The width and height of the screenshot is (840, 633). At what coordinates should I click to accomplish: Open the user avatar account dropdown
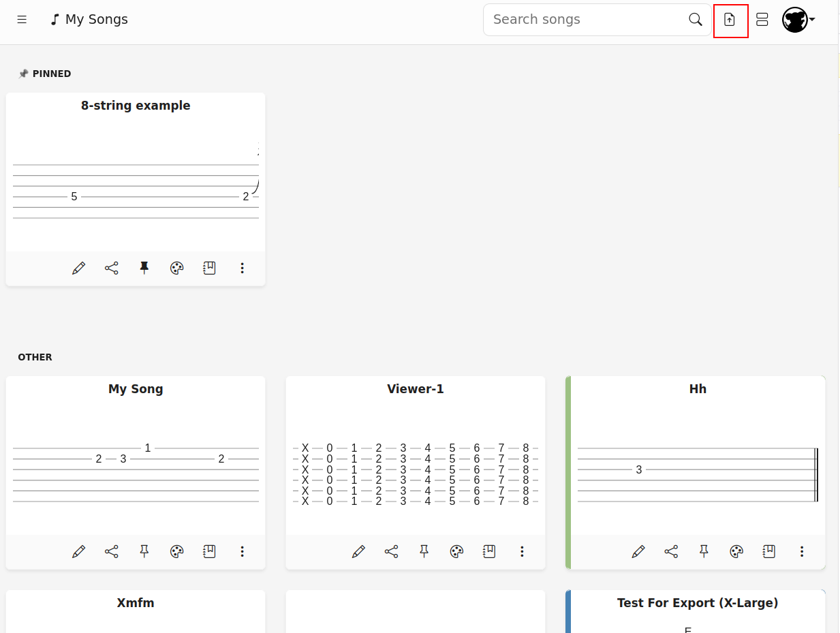click(x=798, y=20)
